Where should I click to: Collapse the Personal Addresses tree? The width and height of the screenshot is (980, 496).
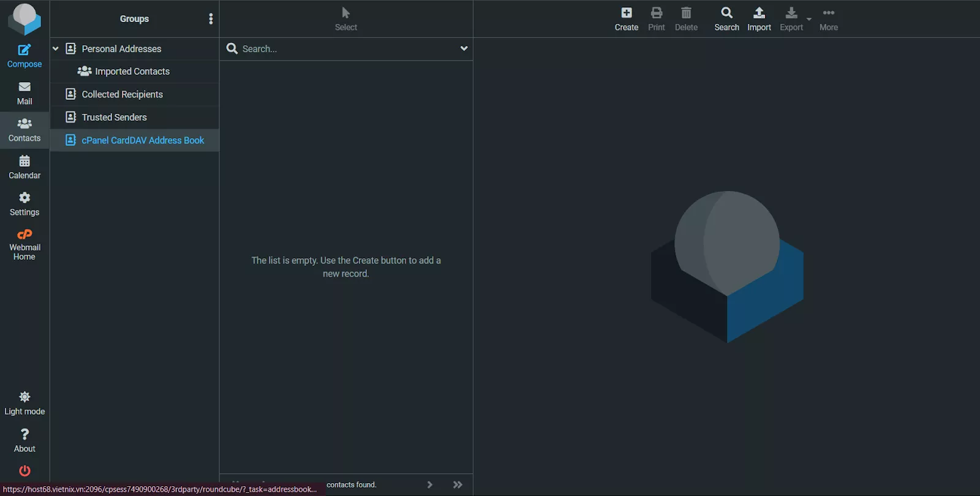[56, 49]
